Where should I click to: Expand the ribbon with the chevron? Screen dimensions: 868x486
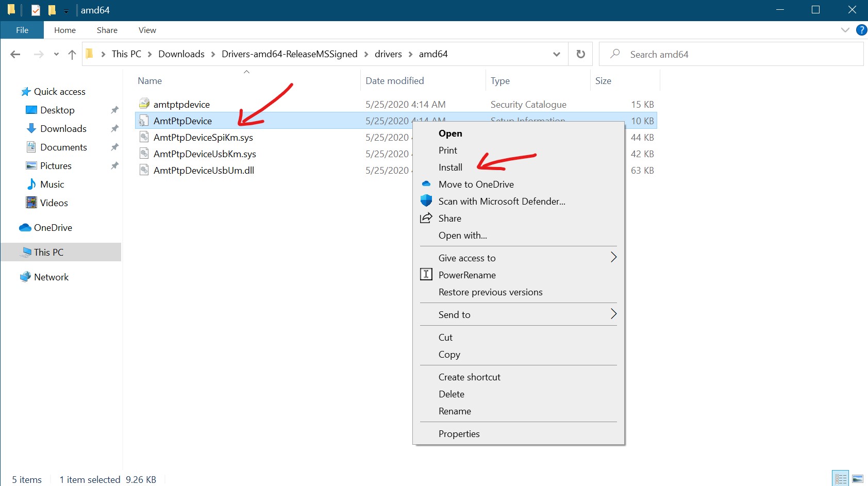pyautogui.click(x=845, y=30)
